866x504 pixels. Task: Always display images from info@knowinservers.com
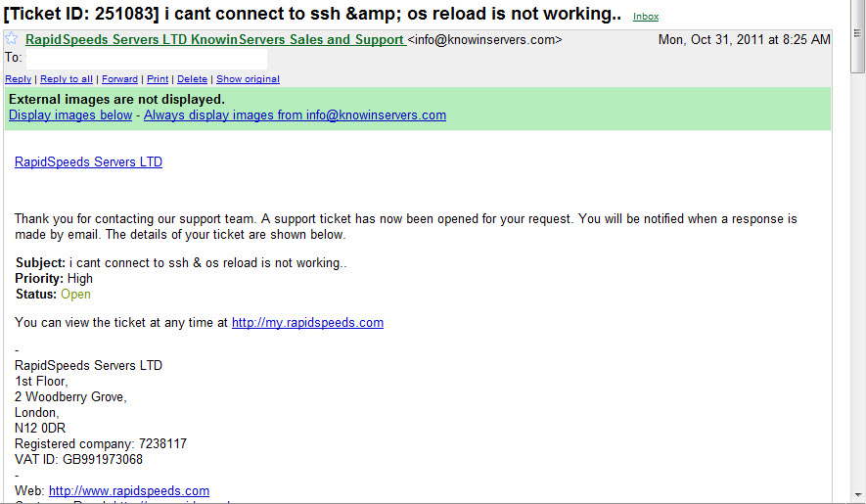pos(295,115)
